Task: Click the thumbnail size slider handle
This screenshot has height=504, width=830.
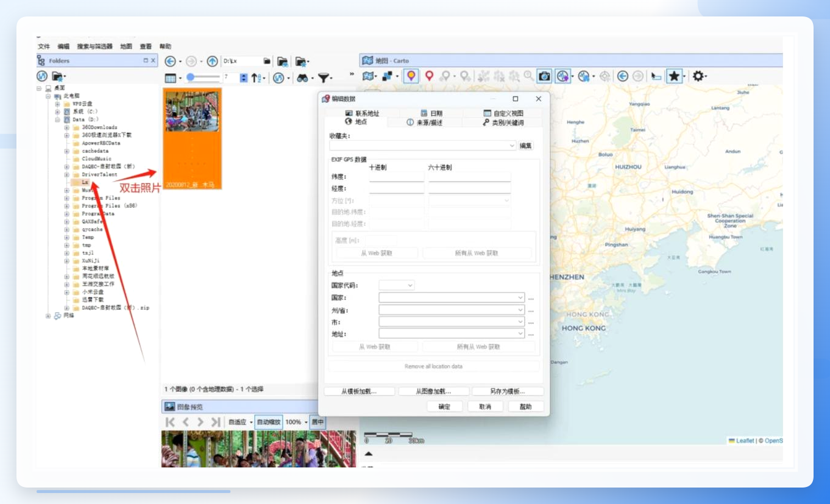Action: [x=191, y=77]
